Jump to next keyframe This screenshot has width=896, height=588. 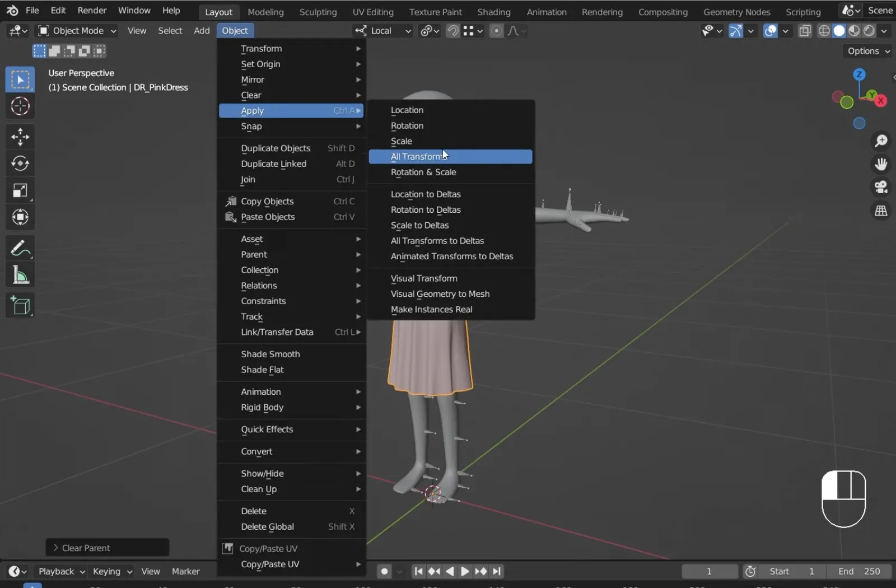(480, 571)
